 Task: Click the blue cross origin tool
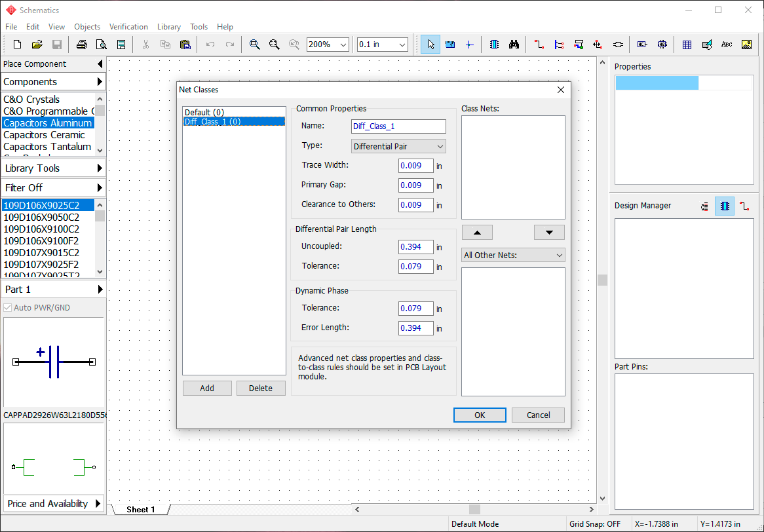pos(470,45)
